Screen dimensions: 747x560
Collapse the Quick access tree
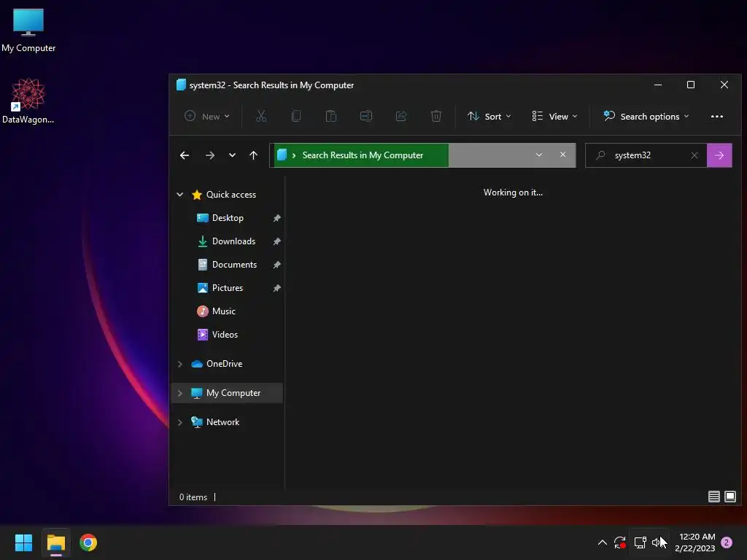pyautogui.click(x=180, y=194)
